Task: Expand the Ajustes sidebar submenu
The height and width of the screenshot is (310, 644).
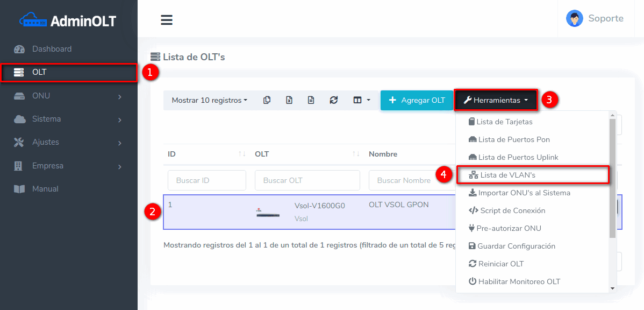Action: (68, 142)
